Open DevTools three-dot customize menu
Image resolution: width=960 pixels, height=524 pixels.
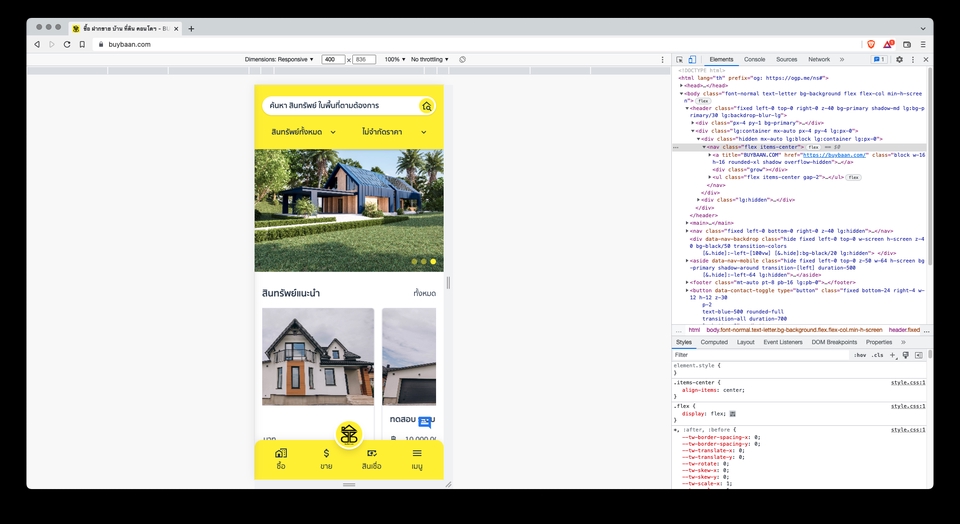[x=913, y=59]
